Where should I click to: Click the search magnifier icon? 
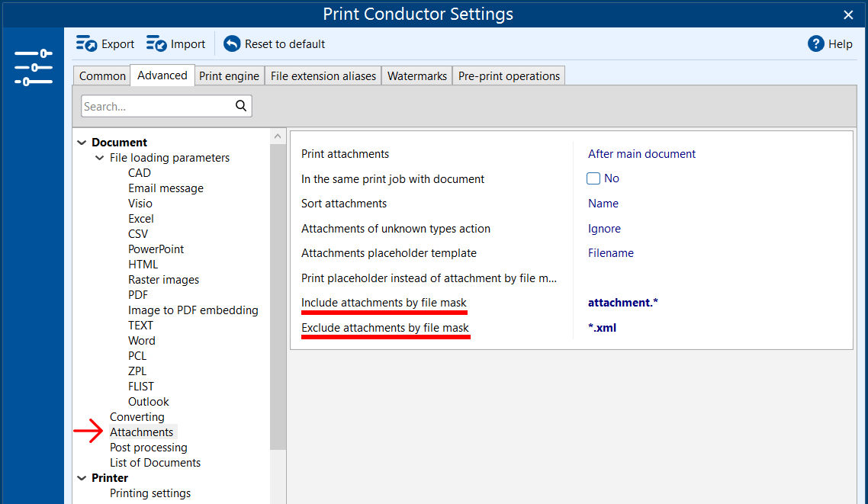[x=241, y=106]
